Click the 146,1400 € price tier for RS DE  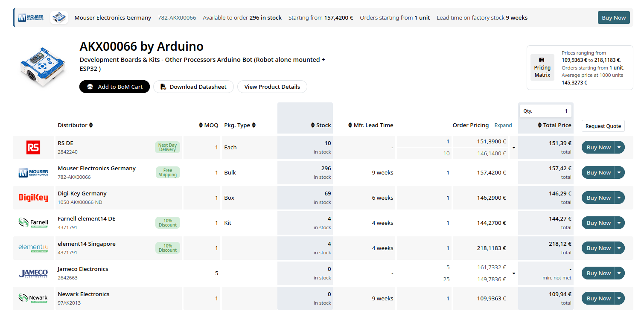coord(492,153)
